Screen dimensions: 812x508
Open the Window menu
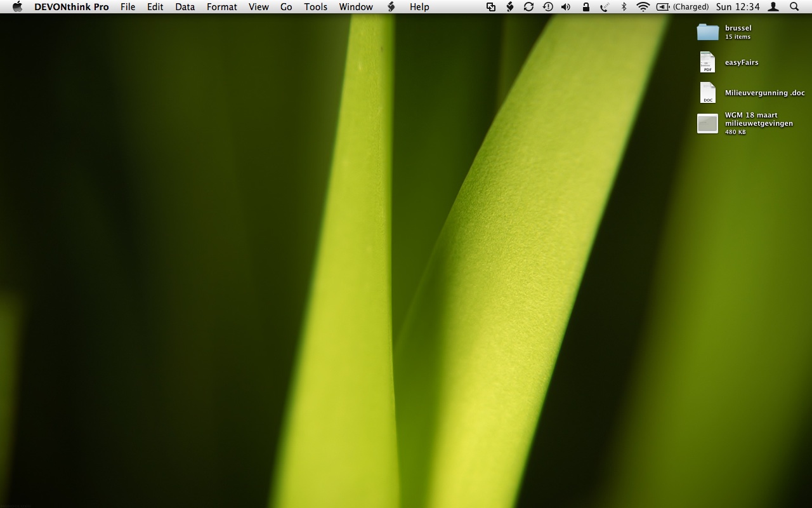(356, 7)
